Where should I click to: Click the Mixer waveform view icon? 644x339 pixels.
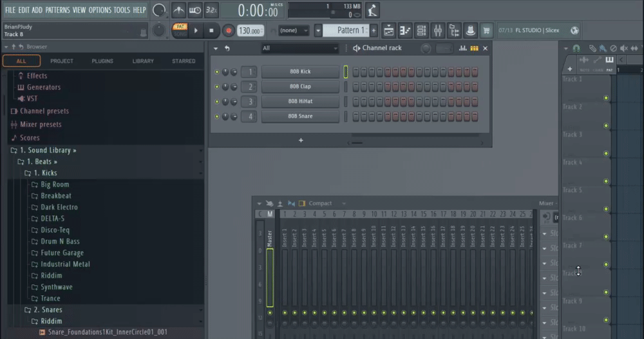tap(291, 204)
